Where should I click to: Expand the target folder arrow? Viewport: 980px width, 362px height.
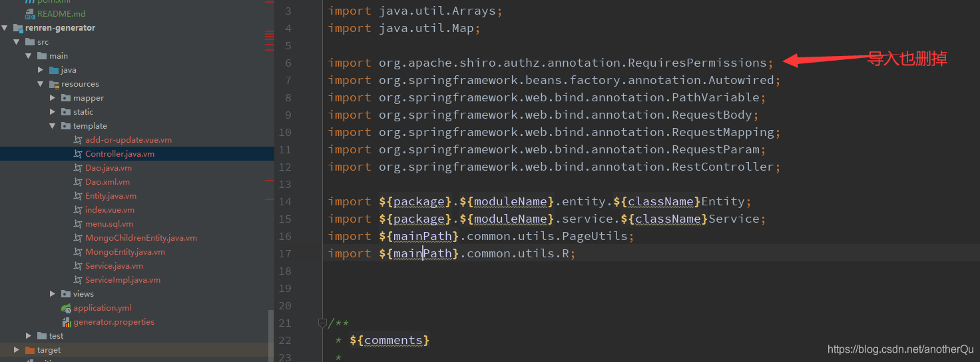pyautogui.click(x=17, y=350)
